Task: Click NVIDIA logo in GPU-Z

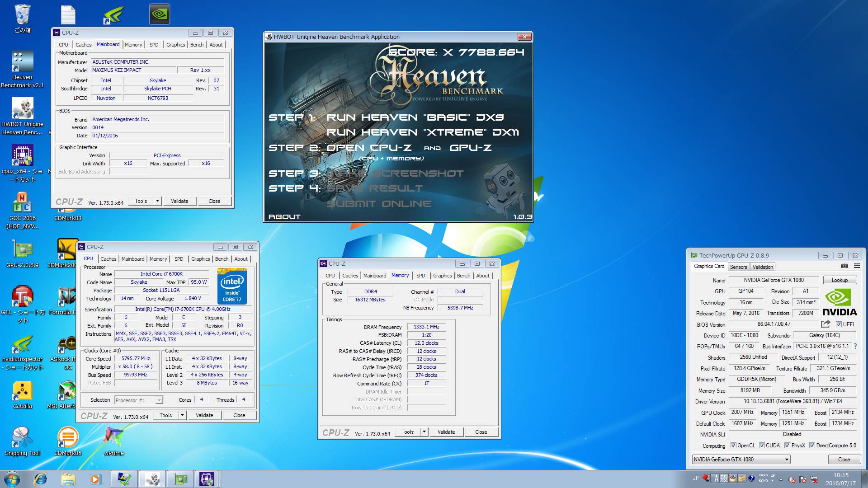Action: tap(839, 303)
